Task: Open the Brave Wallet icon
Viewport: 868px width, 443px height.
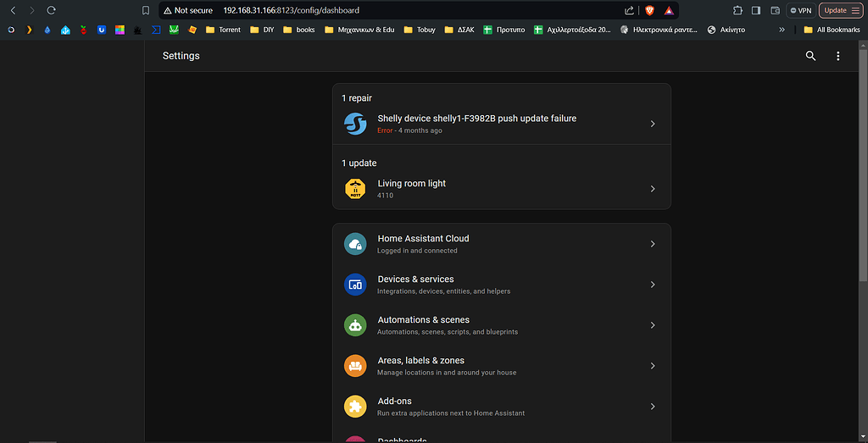Action: coord(775,10)
